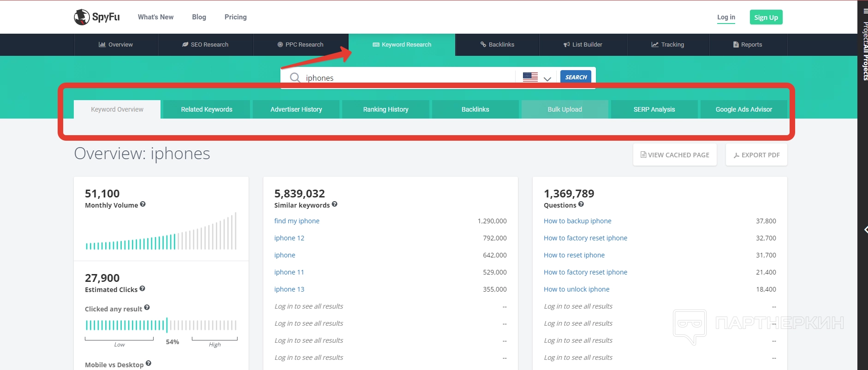Click the 355,000 volume value

[495, 289]
